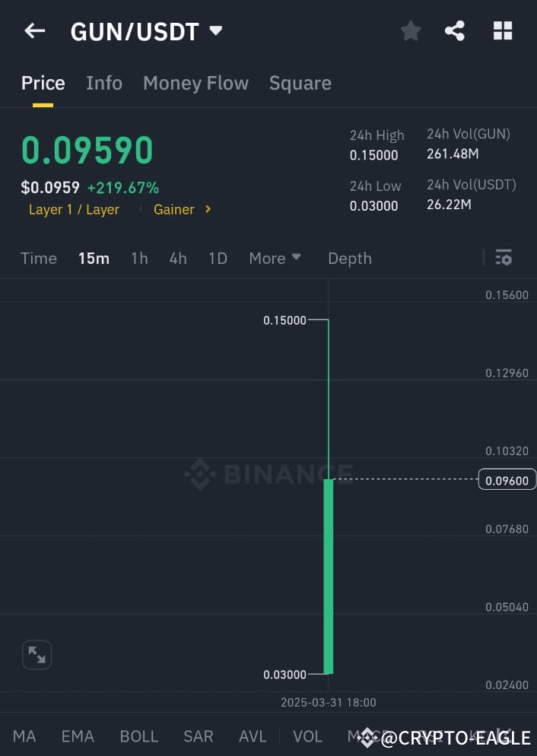
Task: Expand the More timeframe dropdown
Action: pyautogui.click(x=275, y=258)
